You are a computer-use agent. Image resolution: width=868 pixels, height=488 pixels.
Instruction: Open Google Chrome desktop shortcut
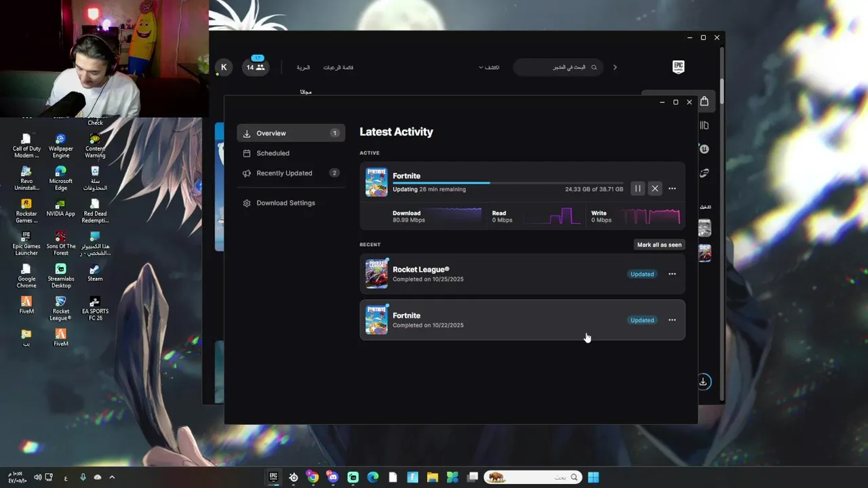26,276
